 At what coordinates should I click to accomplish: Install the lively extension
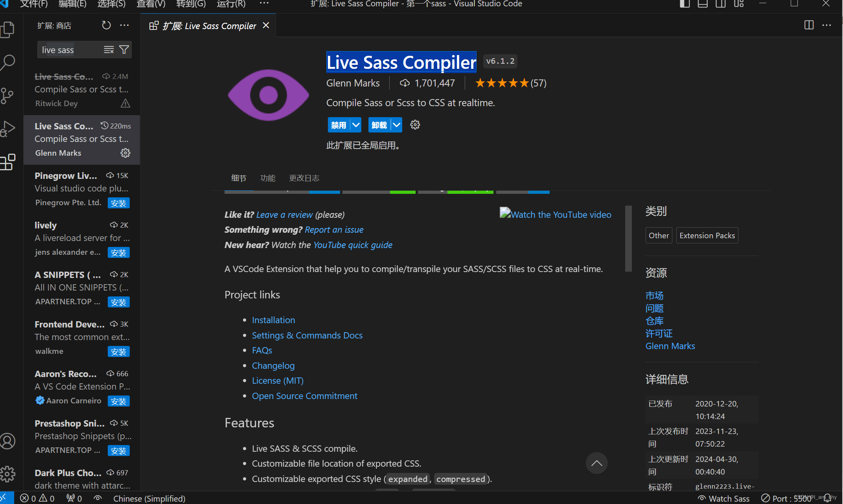(119, 252)
